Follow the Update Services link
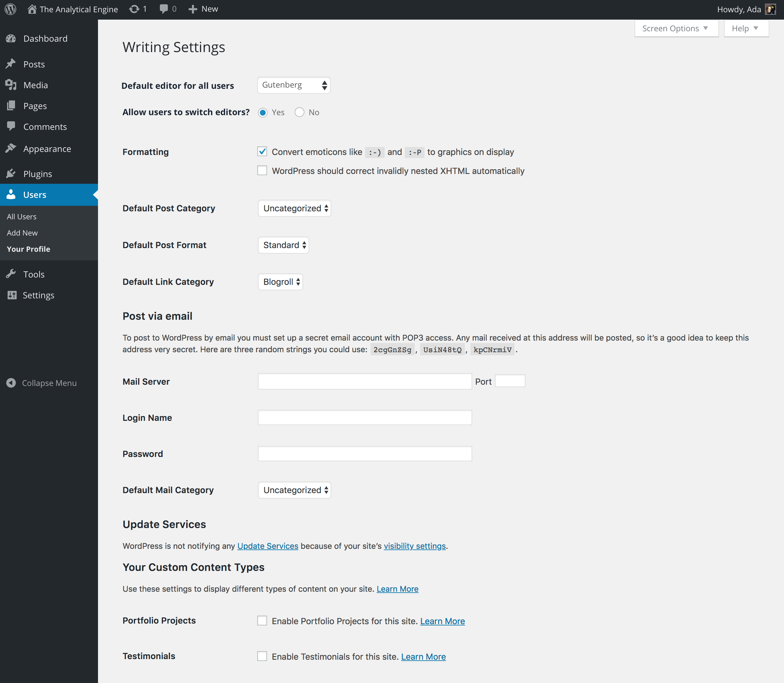Viewport: 784px width, 683px height. (268, 546)
